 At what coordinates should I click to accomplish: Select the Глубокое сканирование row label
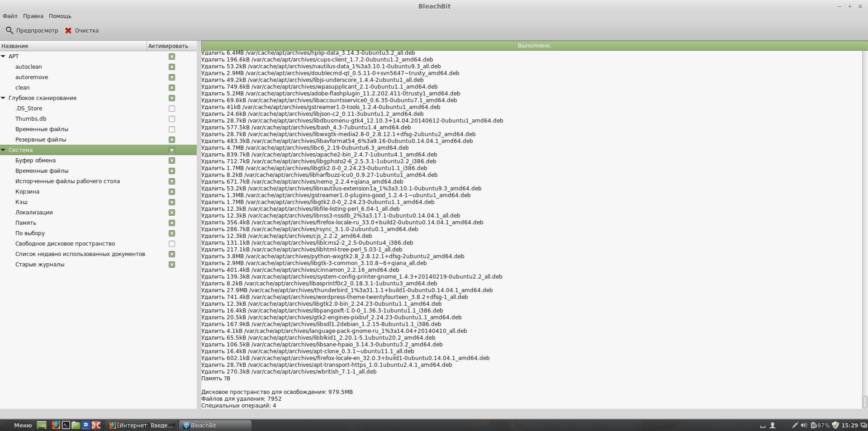click(x=43, y=98)
